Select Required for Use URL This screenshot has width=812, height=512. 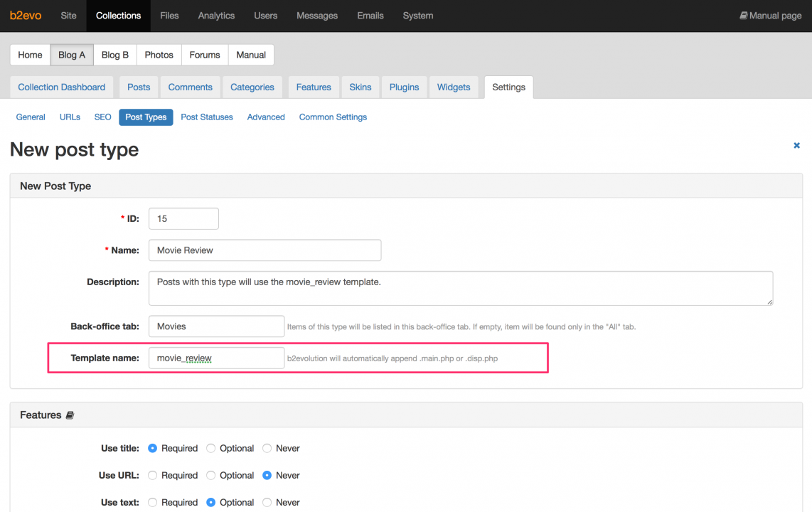tap(152, 475)
